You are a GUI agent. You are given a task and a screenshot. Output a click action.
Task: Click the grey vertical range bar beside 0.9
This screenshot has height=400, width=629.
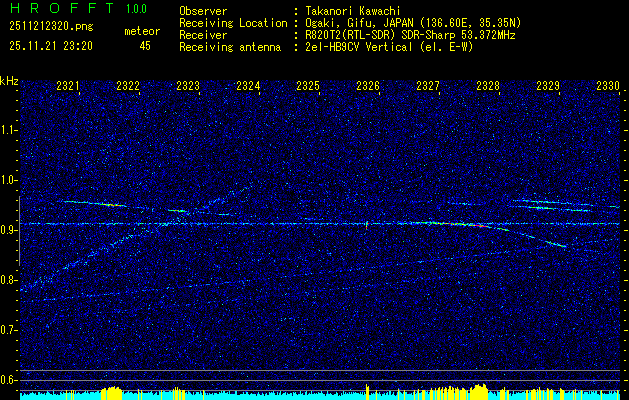point(20,231)
